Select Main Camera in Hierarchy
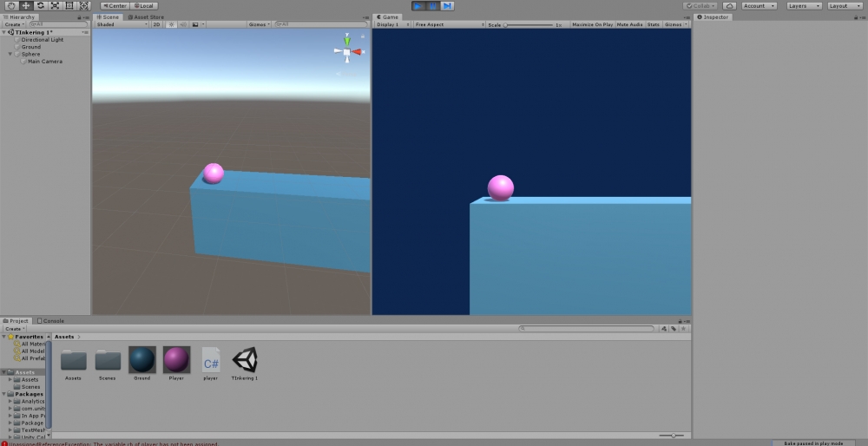This screenshot has width=868, height=446. 45,62
